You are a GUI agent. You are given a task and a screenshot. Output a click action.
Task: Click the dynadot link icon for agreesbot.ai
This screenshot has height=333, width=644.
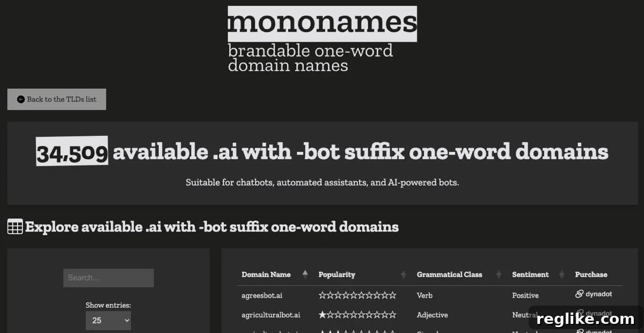point(579,294)
